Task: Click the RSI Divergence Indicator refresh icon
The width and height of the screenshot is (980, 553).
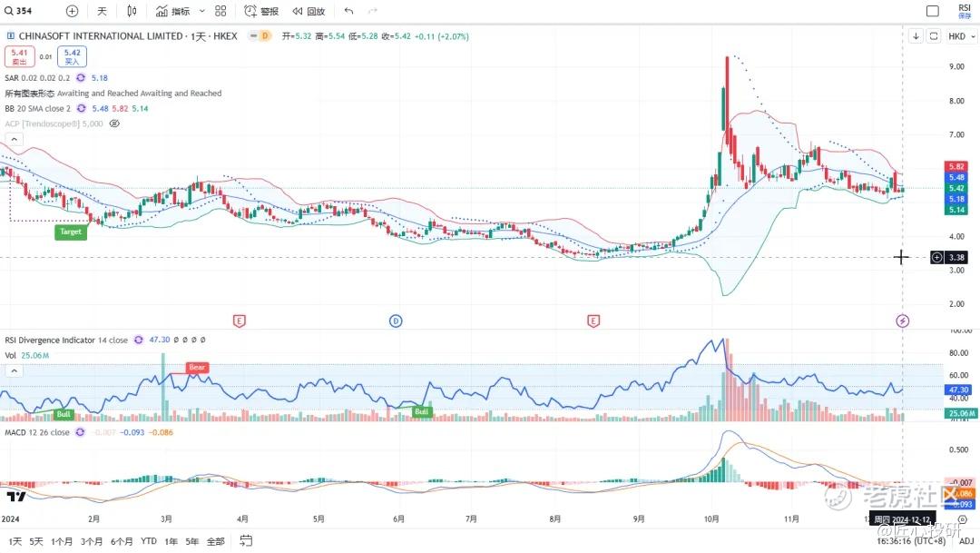Action: (138, 340)
